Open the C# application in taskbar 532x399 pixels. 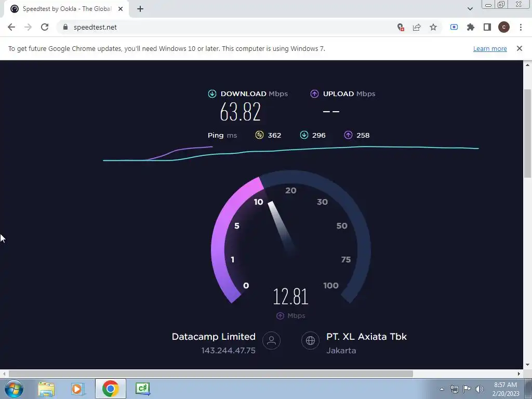point(143,389)
